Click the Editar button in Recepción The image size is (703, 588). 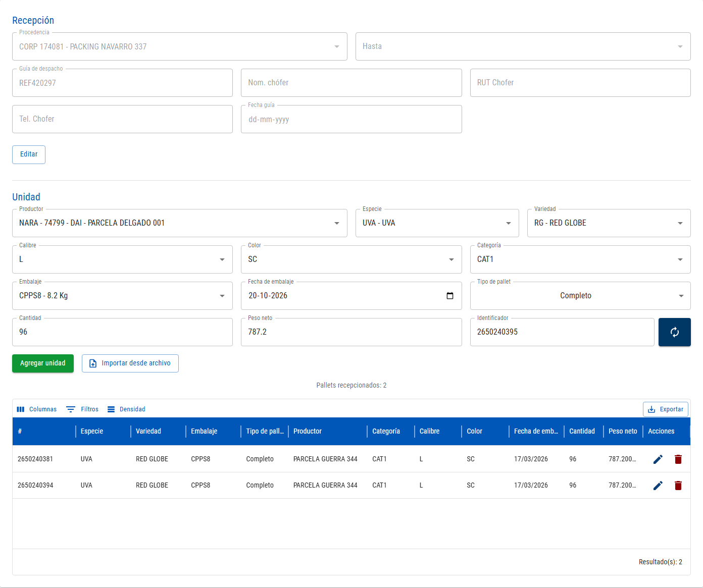click(x=29, y=154)
